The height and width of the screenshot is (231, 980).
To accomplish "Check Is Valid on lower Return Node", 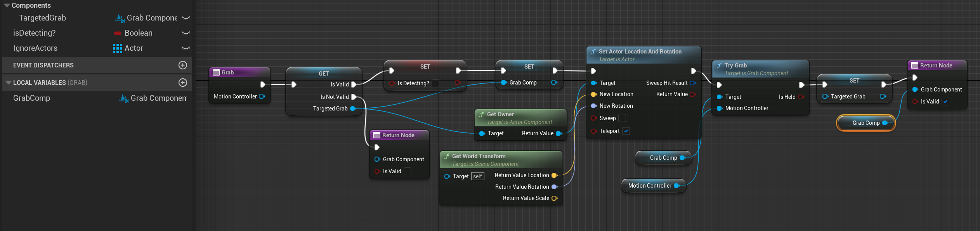I will (x=407, y=171).
